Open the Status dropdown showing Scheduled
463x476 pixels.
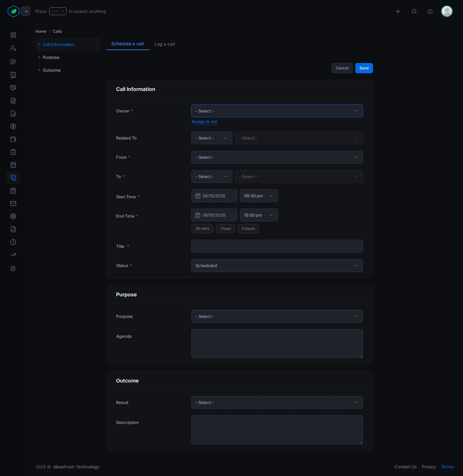pos(277,265)
